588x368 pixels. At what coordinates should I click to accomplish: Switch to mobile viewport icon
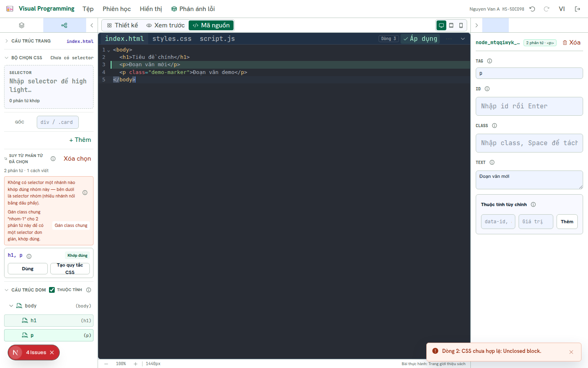pos(461,25)
